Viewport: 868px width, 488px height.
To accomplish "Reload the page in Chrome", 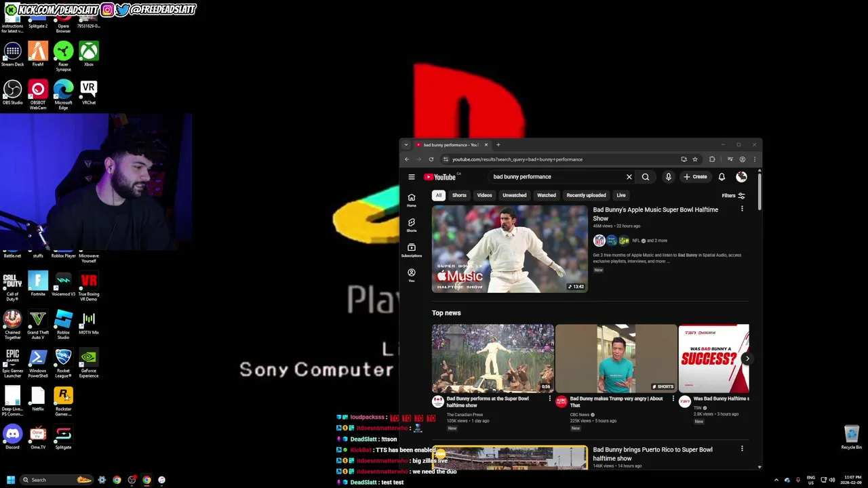I will pyautogui.click(x=431, y=159).
